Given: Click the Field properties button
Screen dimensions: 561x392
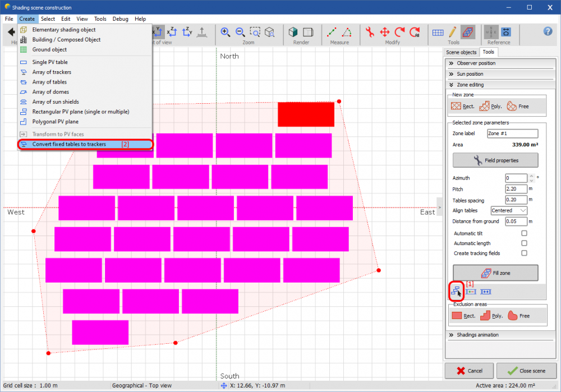Looking at the screenshot, I should (495, 160).
